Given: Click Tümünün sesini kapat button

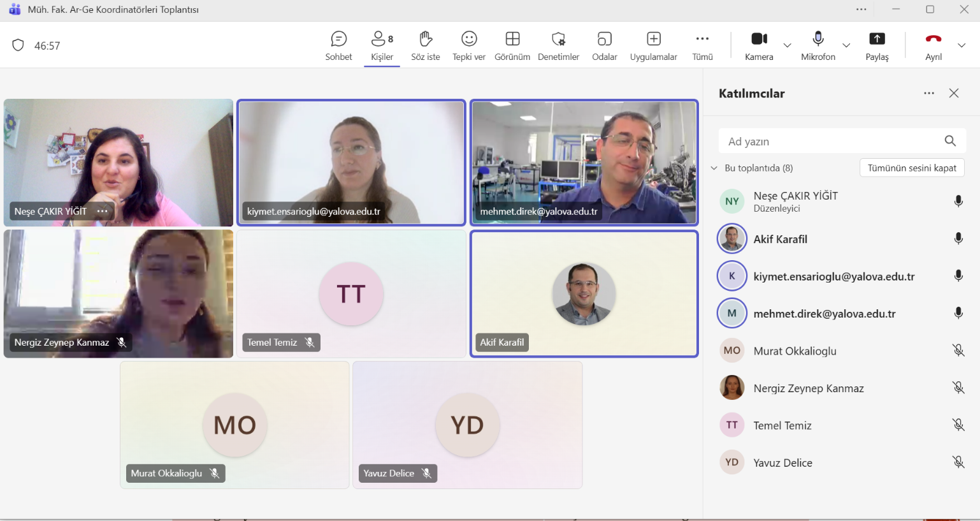Looking at the screenshot, I should point(911,168).
